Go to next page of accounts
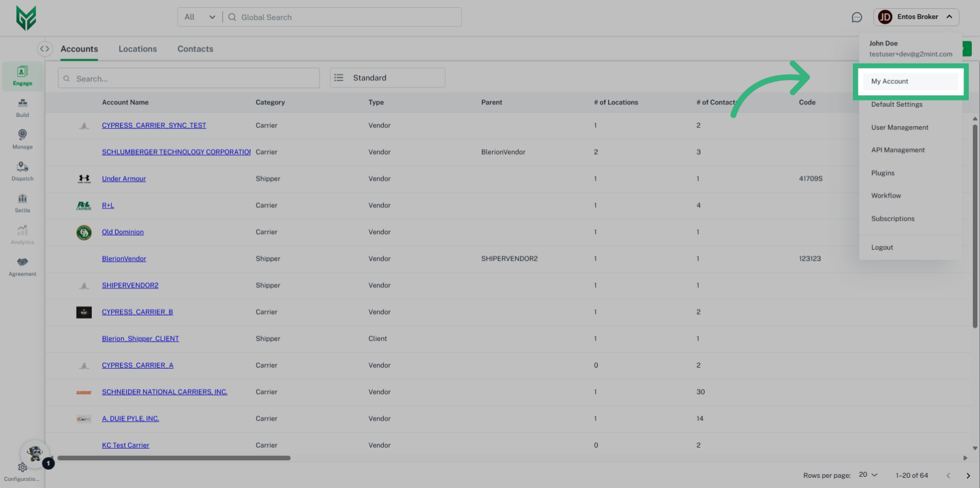 click(x=968, y=475)
